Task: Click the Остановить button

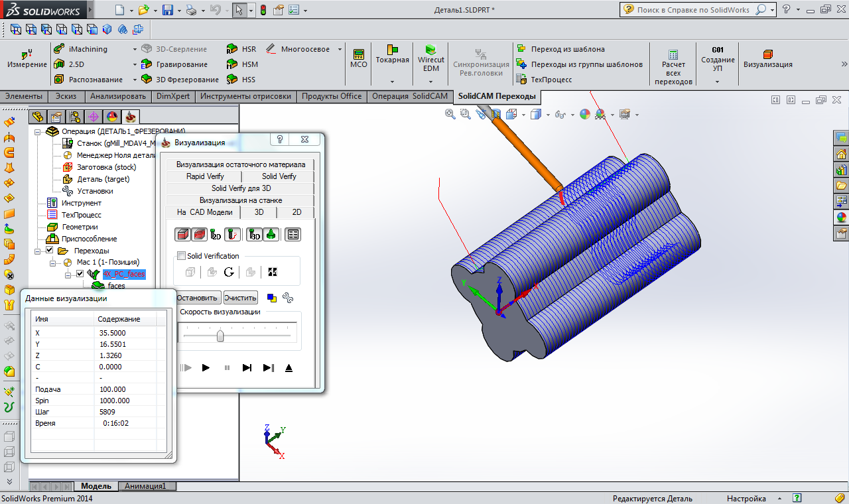Action: coord(198,298)
